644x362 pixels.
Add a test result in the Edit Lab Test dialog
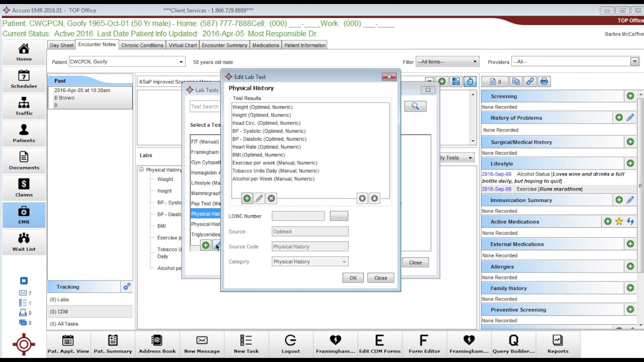pyautogui.click(x=247, y=199)
